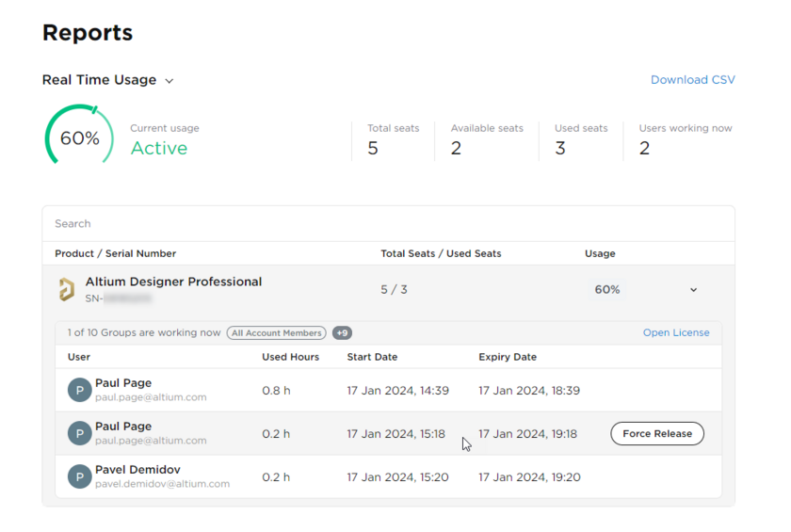
Task: Click Paul Page avatar in 15:18 row
Action: [80, 434]
